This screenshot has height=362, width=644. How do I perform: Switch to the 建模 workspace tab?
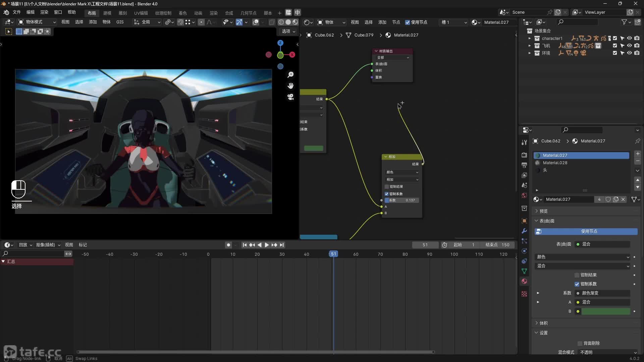pyautogui.click(x=107, y=13)
